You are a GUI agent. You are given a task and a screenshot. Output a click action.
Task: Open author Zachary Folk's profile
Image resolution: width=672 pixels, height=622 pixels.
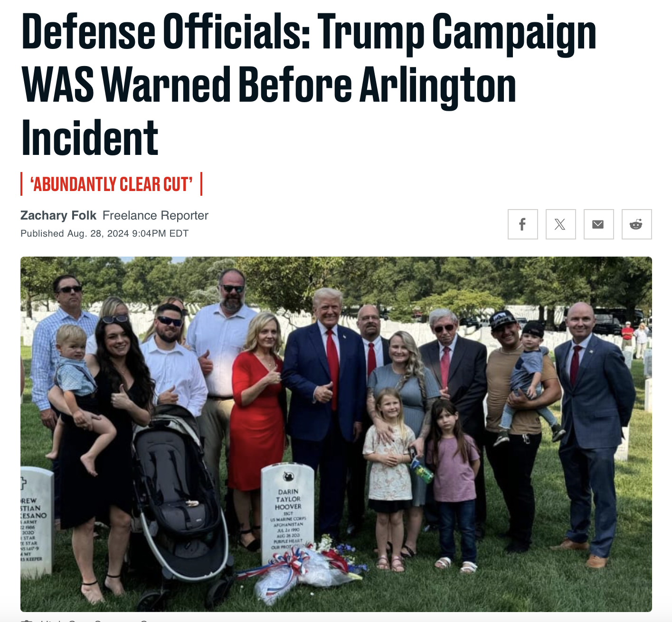pos(58,216)
